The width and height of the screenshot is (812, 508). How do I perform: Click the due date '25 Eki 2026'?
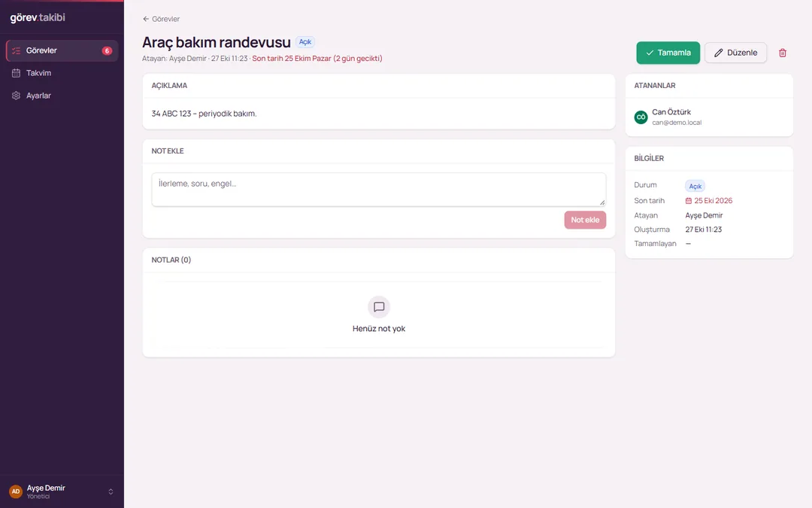click(713, 201)
